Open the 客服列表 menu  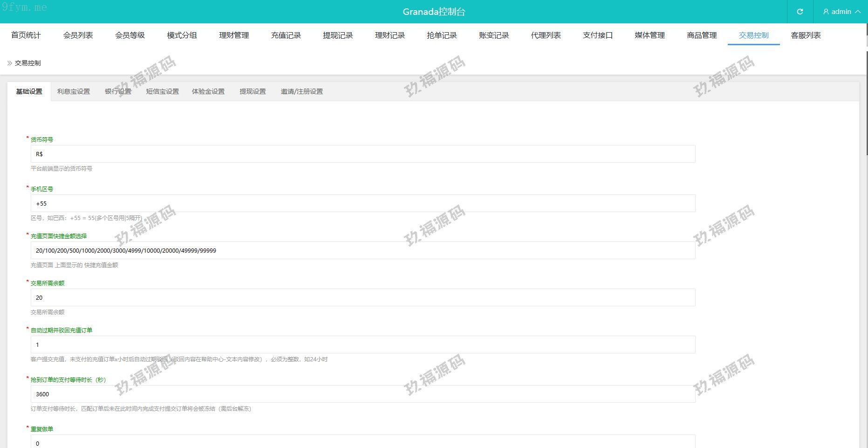[x=806, y=35]
